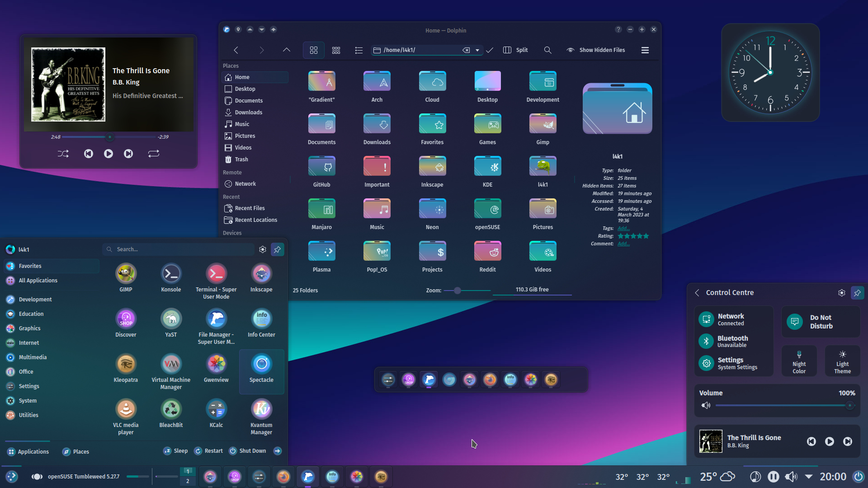
Task: Enable Night Color in Control Centre
Action: coord(799,361)
